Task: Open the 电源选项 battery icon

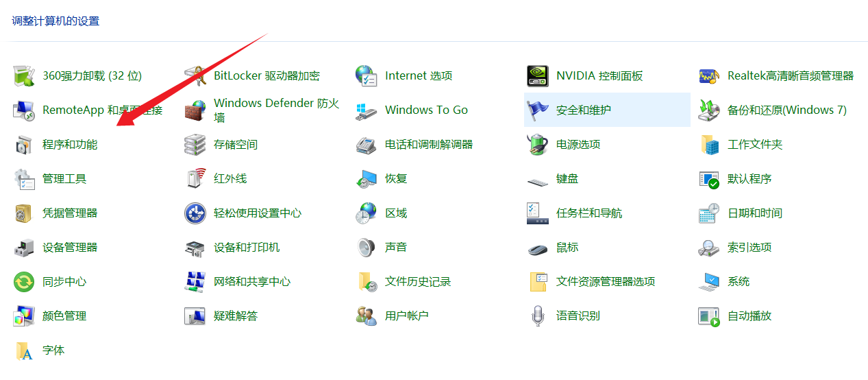Action: 538,144
